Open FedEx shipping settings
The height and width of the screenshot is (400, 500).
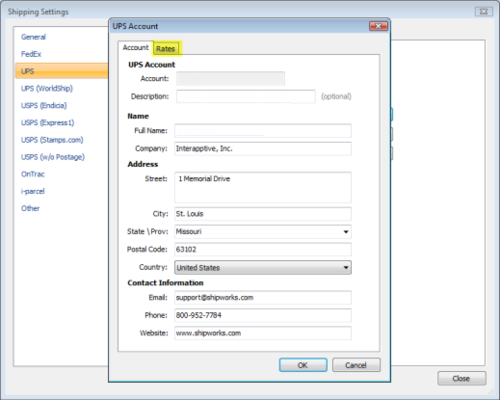click(x=31, y=54)
